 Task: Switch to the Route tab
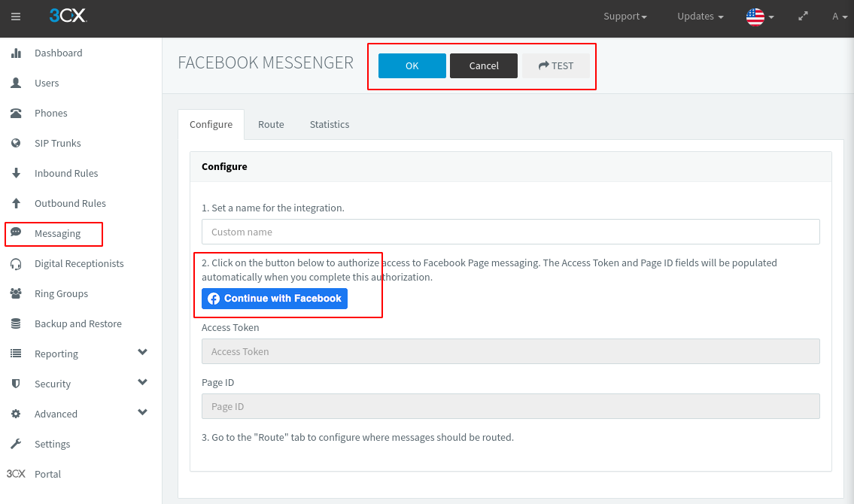(x=271, y=125)
